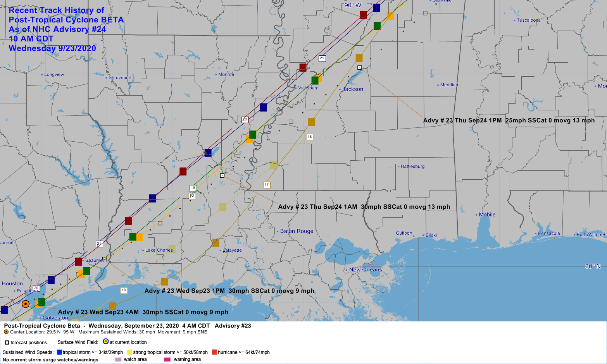The height and width of the screenshot is (364, 607).
Task: Click the watch area purple swatch
Action: tap(118, 359)
